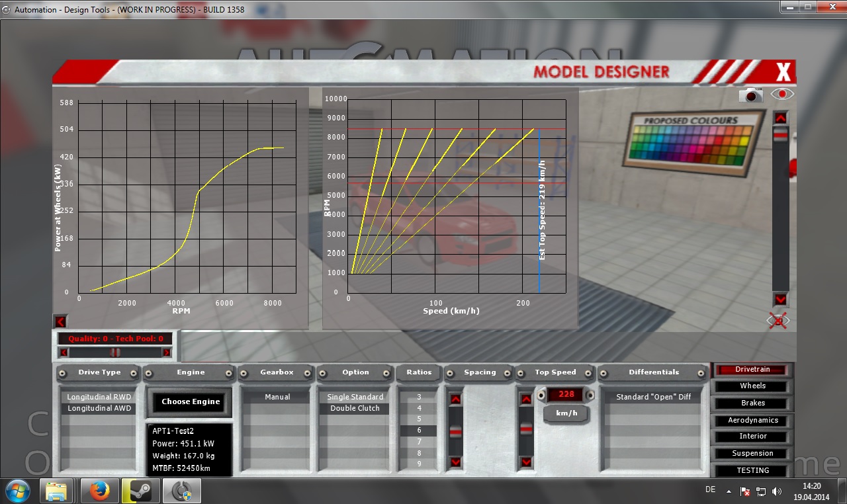Click the Automation game taskbar icon
The width and height of the screenshot is (847, 504).
click(x=181, y=491)
